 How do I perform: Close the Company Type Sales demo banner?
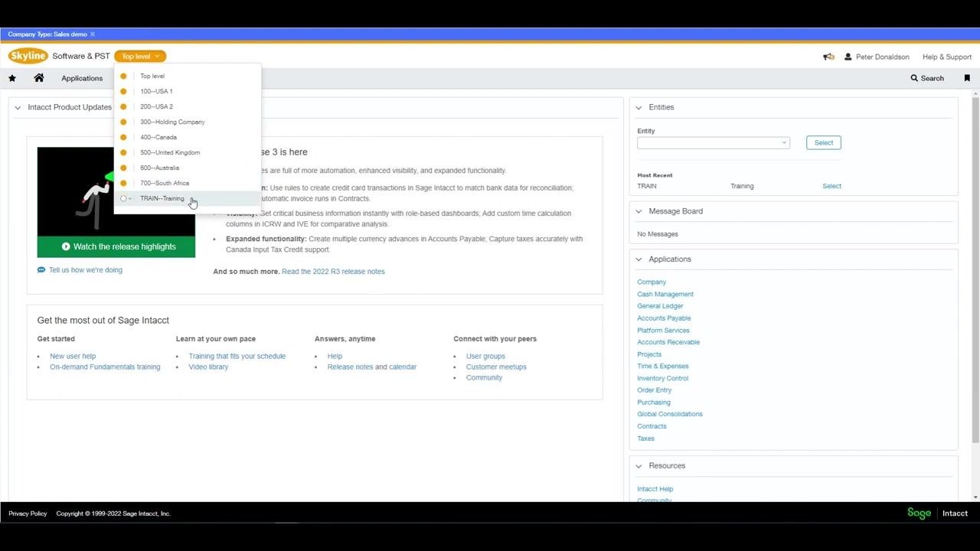[x=93, y=34]
